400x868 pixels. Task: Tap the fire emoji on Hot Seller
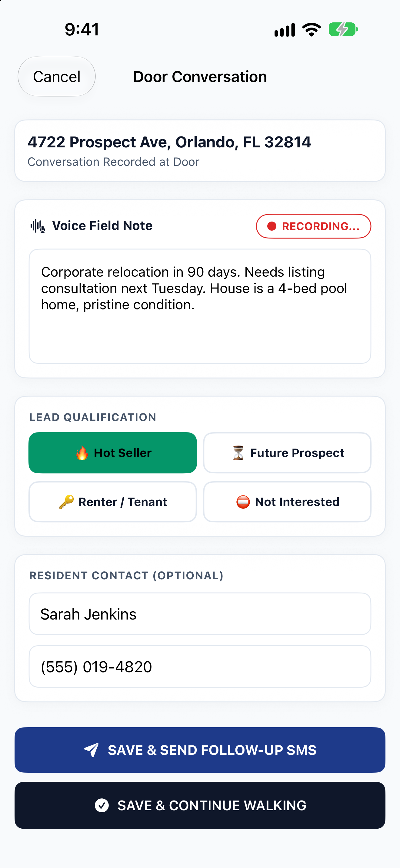click(x=82, y=453)
